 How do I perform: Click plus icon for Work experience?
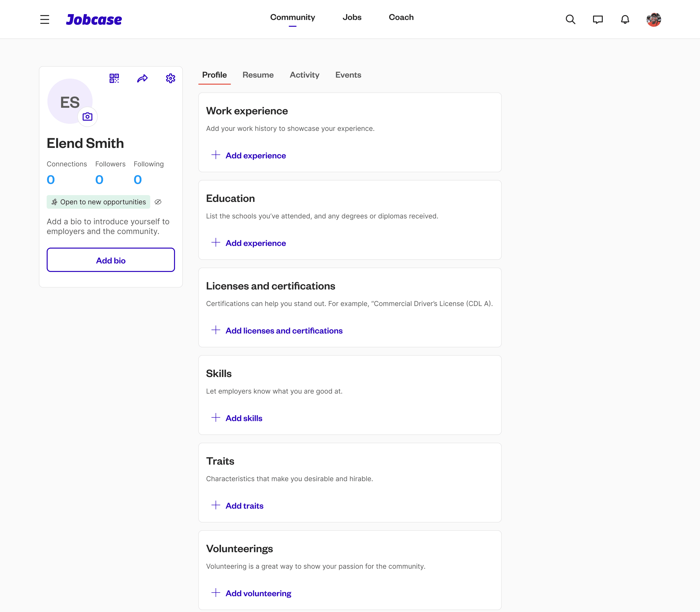pos(216,155)
